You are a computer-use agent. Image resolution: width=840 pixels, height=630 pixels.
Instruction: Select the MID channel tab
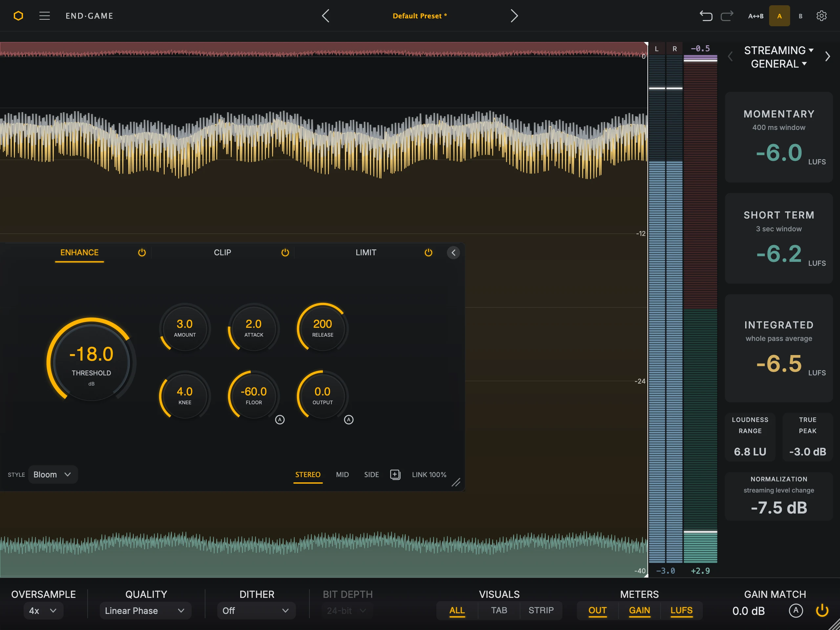coord(342,475)
